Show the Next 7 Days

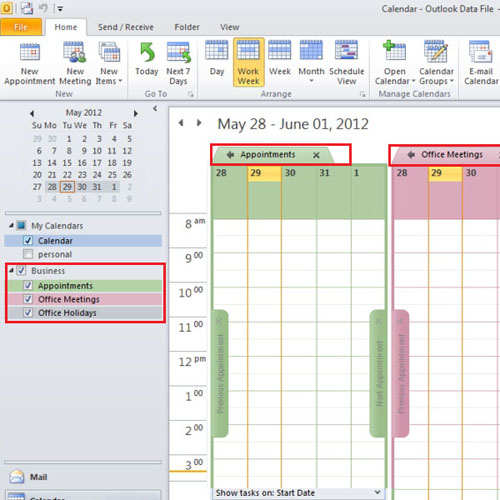tap(178, 63)
